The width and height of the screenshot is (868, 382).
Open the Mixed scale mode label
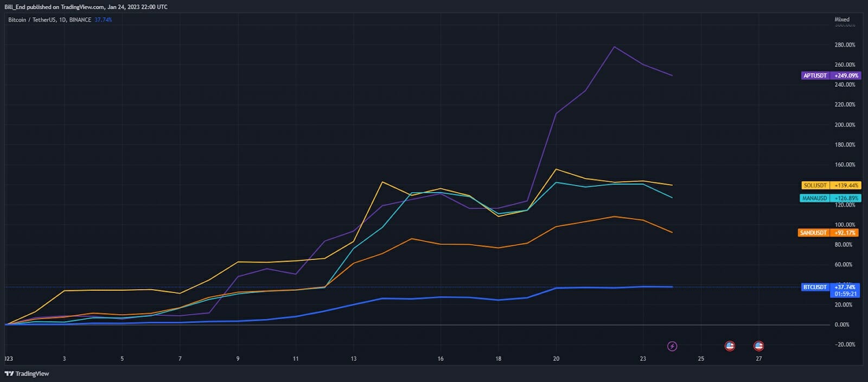842,20
